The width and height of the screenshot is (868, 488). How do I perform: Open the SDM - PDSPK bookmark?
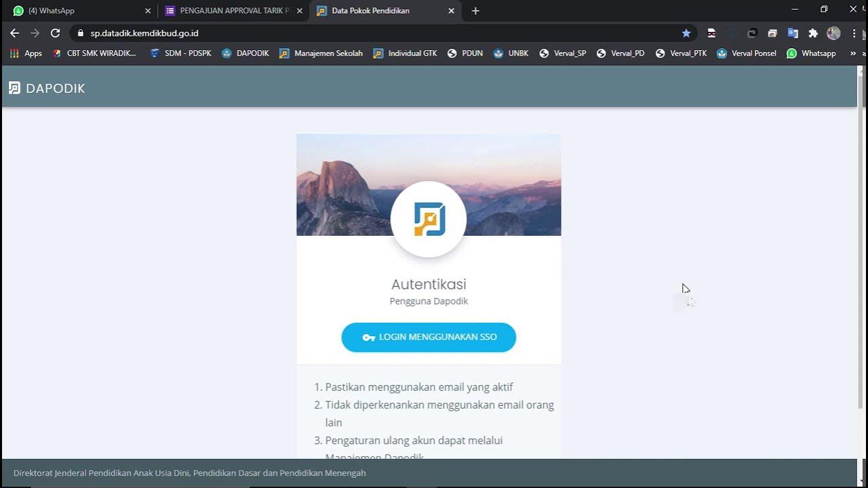pyautogui.click(x=180, y=53)
